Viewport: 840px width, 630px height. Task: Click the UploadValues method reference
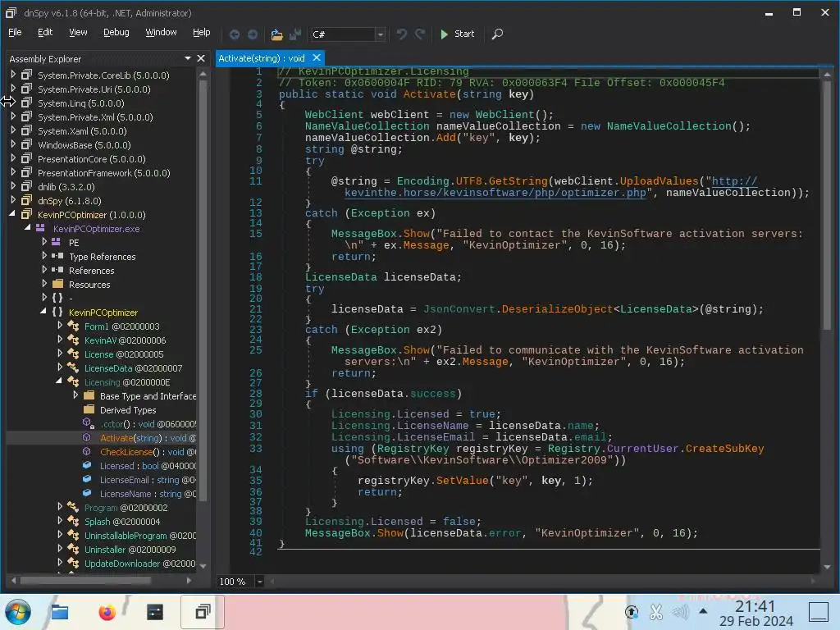point(659,181)
